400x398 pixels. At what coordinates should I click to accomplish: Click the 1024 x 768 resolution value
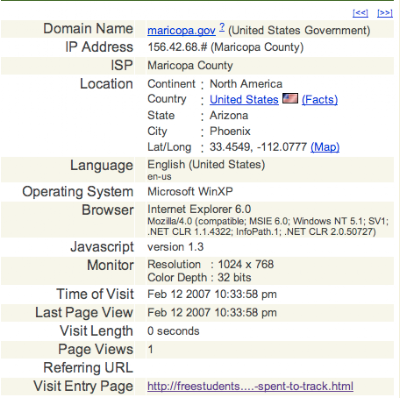[x=246, y=264]
